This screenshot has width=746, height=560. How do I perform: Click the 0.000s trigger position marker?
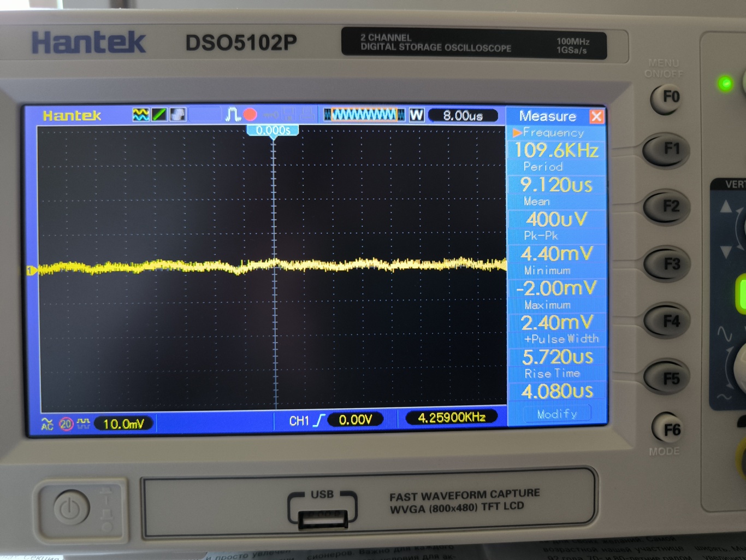[x=273, y=131]
